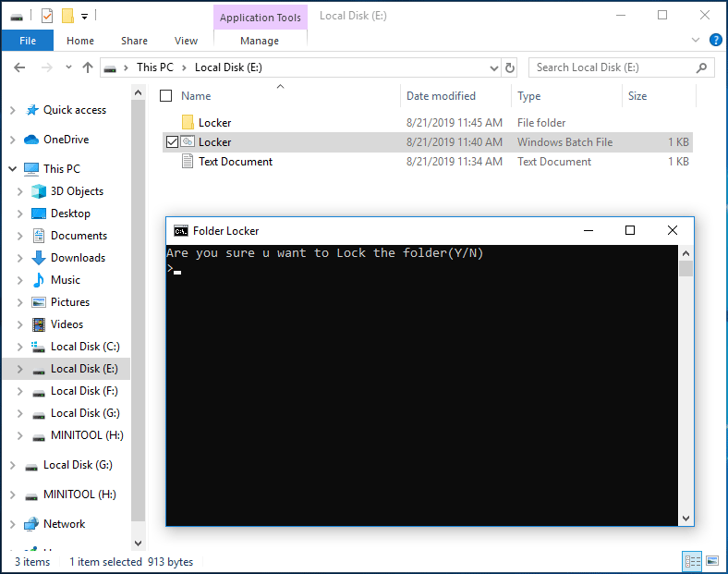The width and height of the screenshot is (728, 574).
Task: Click the search magnifier icon
Action: click(702, 67)
